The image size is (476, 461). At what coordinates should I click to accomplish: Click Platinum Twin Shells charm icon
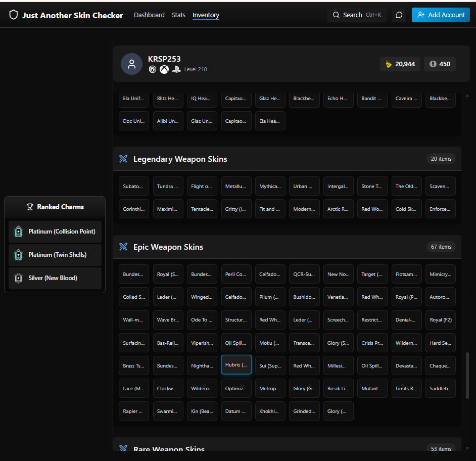19,255
